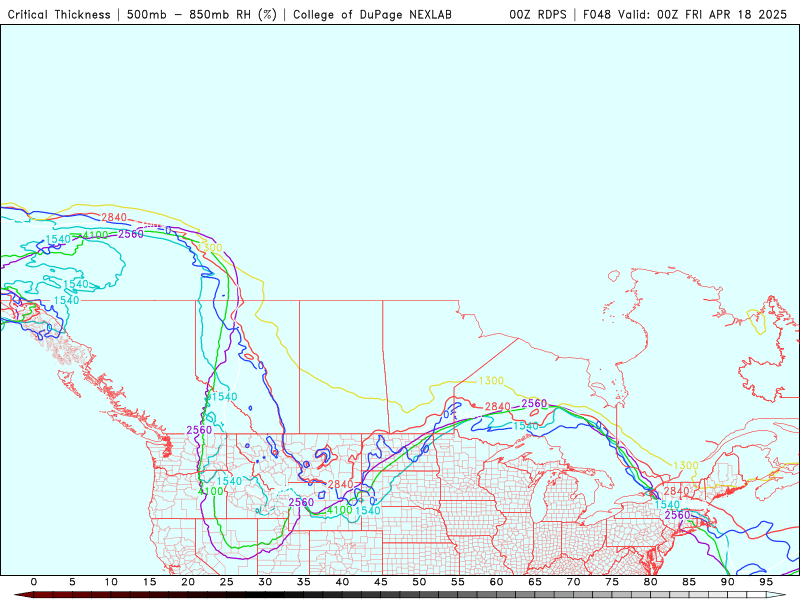Select the "500mb – 850mb RH (%)" header label
This screenshot has width=800, height=600.
click(x=202, y=15)
